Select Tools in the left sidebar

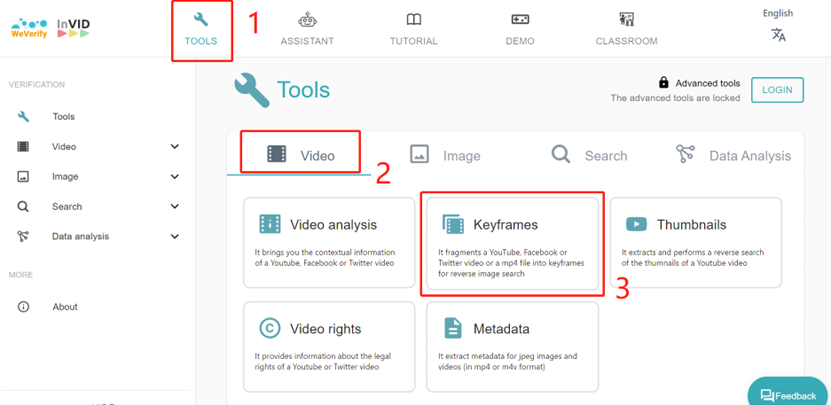point(63,117)
